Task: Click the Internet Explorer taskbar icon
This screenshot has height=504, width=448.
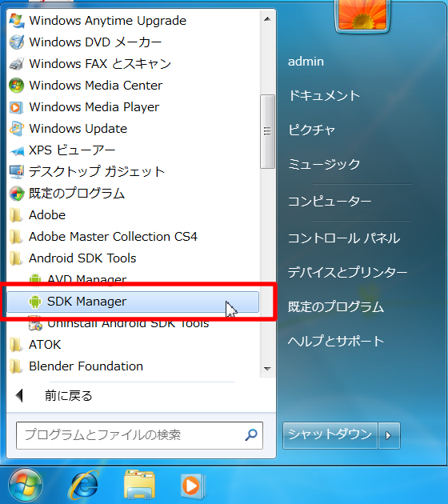Action: tap(83, 485)
